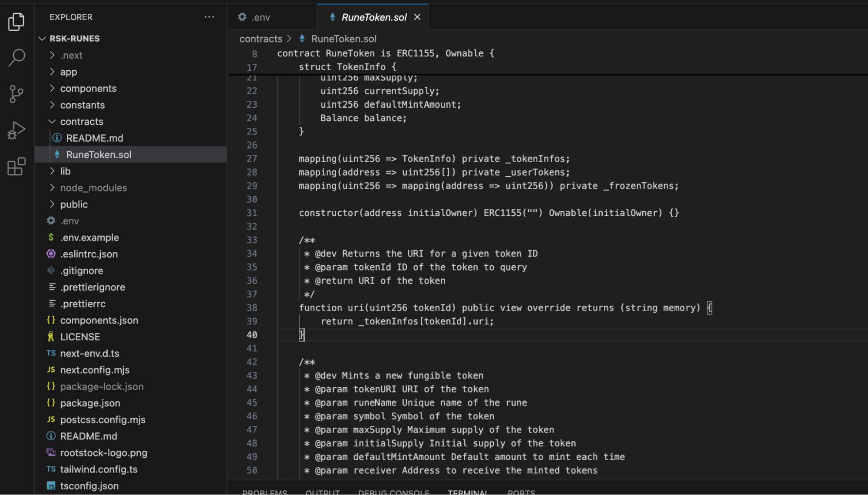Open the LICENSE file
868x495 pixels.
tap(80, 337)
